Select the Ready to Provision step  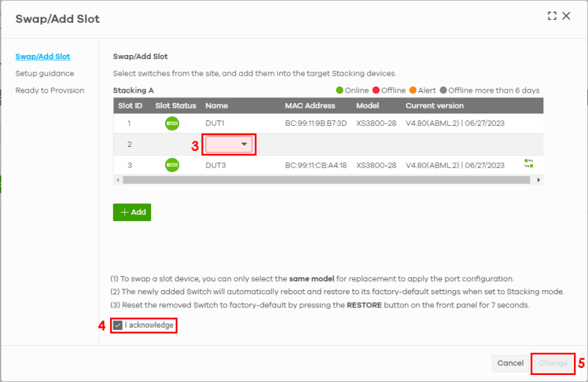tap(49, 90)
